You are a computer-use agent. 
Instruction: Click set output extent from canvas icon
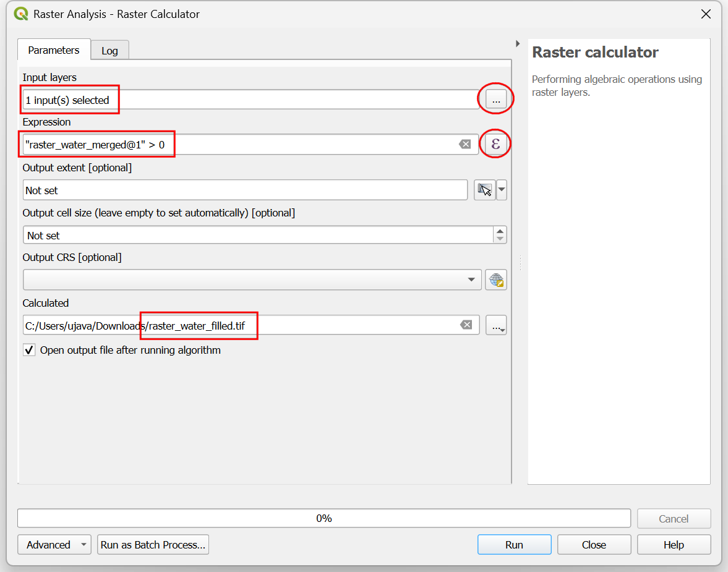pos(485,190)
